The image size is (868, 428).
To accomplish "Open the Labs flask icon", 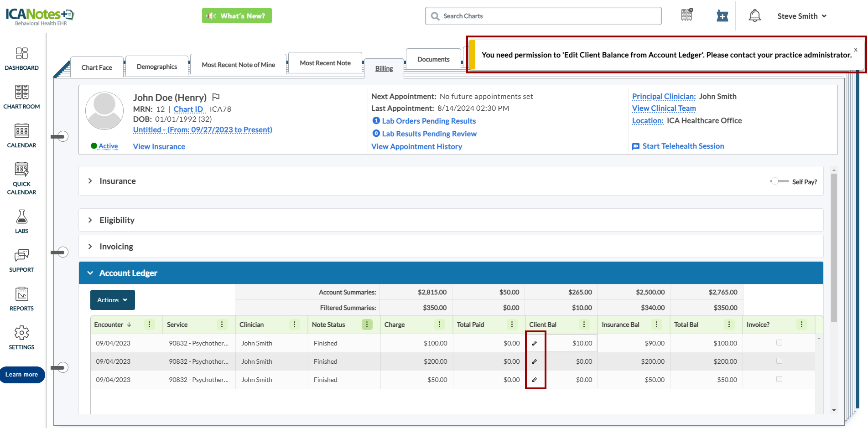I will pyautogui.click(x=21, y=221).
